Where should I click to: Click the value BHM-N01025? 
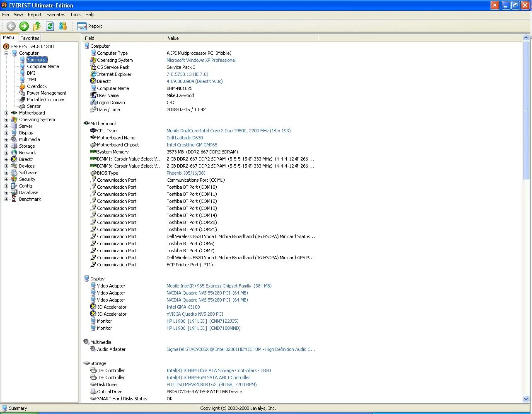pyautogui.click(x=179, y=88)
